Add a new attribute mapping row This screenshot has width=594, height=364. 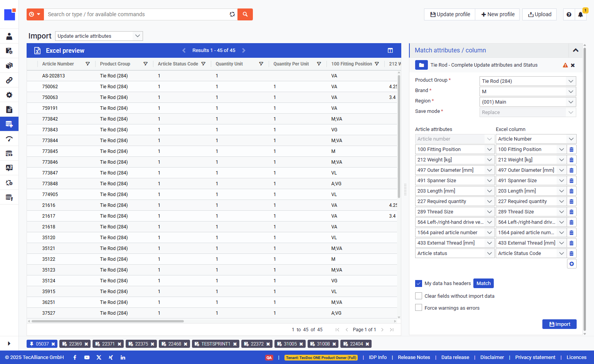(572, 264)
